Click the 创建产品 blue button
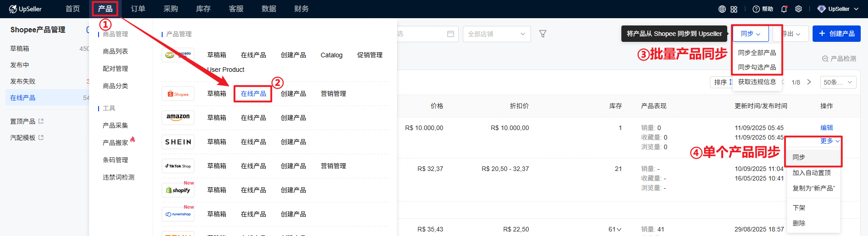Image resolution: width=868 pixels, height=236 pixels. [836, 34]
